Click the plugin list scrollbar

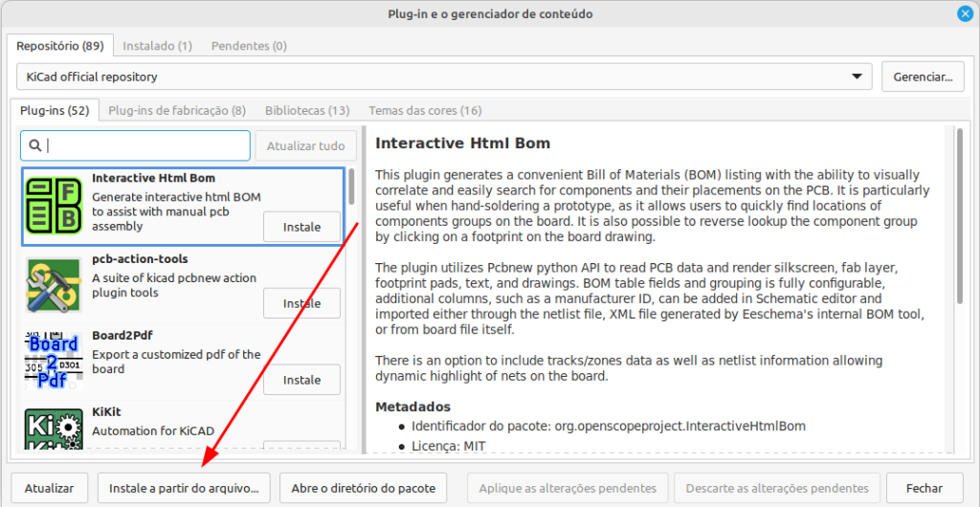coord(351,187)
